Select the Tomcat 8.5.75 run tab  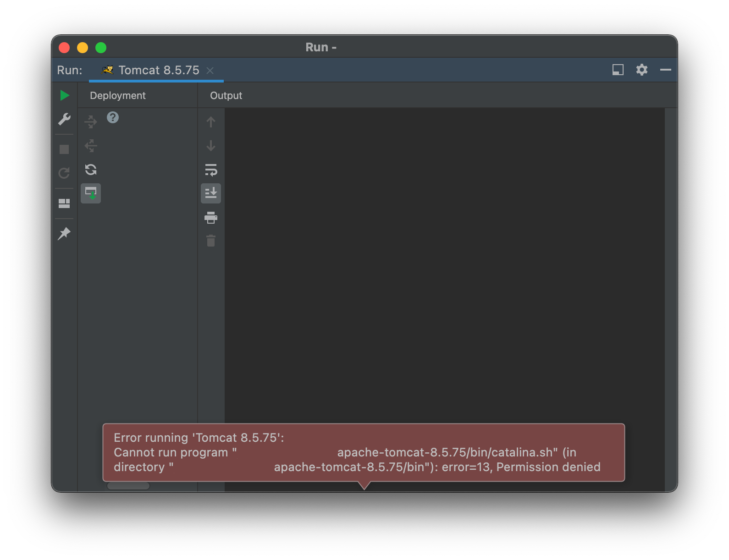(x=156, y=70)
